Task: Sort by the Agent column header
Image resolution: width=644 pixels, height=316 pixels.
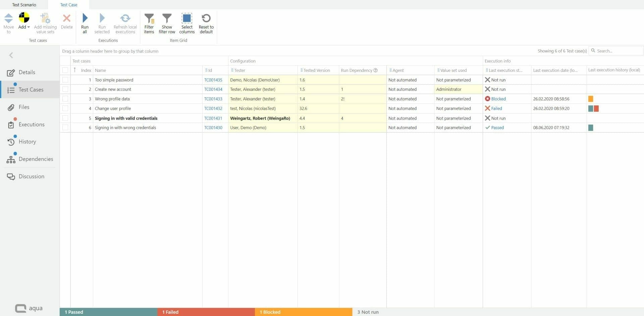Action: tap(410, 70)
